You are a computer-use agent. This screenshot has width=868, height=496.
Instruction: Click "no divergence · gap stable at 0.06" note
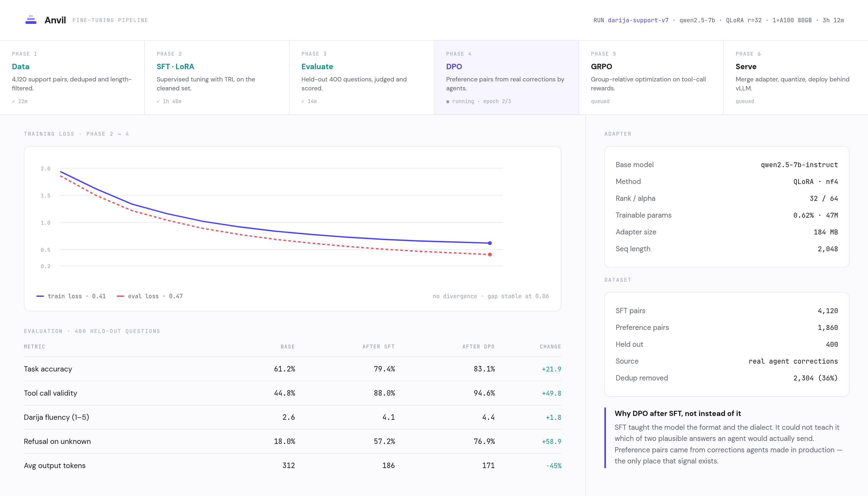click(x=491, y=296)
